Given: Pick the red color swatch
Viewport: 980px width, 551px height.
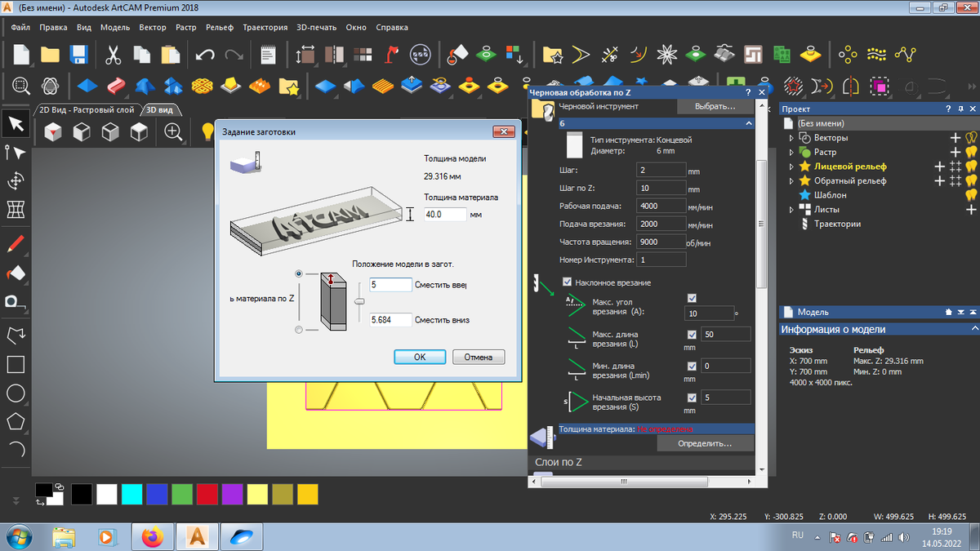Looking at the screenshot, I should 207,494.
